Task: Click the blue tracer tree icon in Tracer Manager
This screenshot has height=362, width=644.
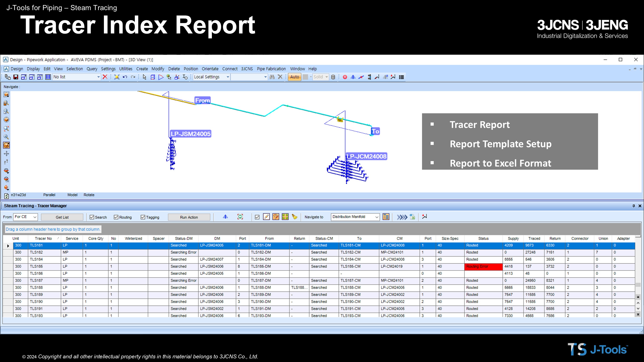Action: click(225, 217)
